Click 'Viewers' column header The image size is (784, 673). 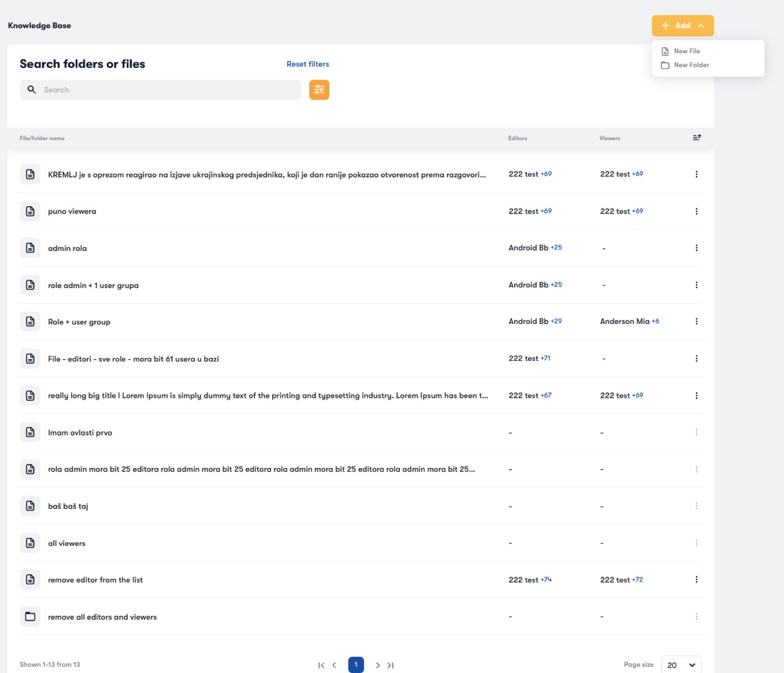pos(610,138)
